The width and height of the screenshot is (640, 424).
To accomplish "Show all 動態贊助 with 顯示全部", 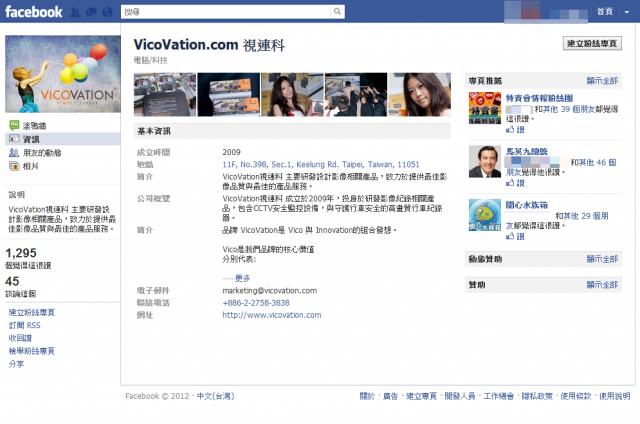I will coord(602,259).
